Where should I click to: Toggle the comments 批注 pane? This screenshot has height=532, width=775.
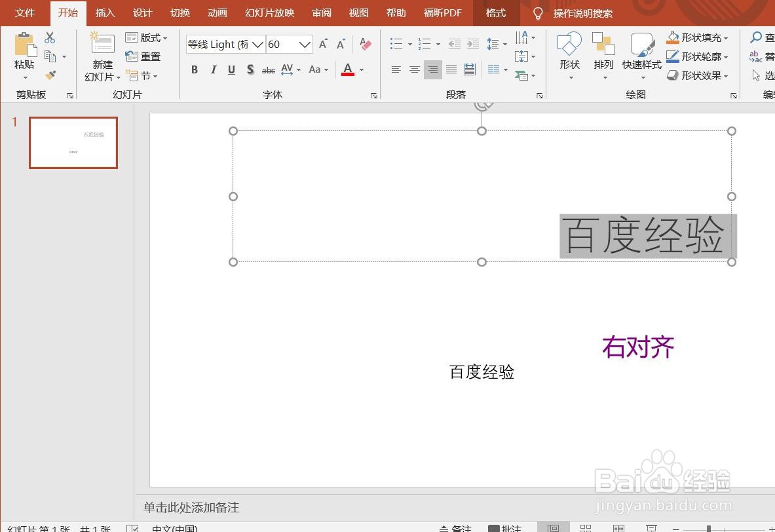(x=504, y=528)
